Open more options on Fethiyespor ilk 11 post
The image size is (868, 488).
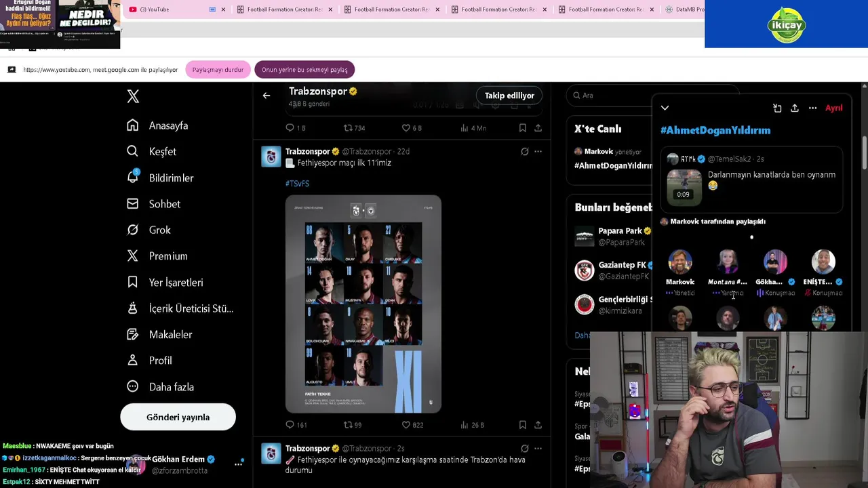(x=538, y=151)
